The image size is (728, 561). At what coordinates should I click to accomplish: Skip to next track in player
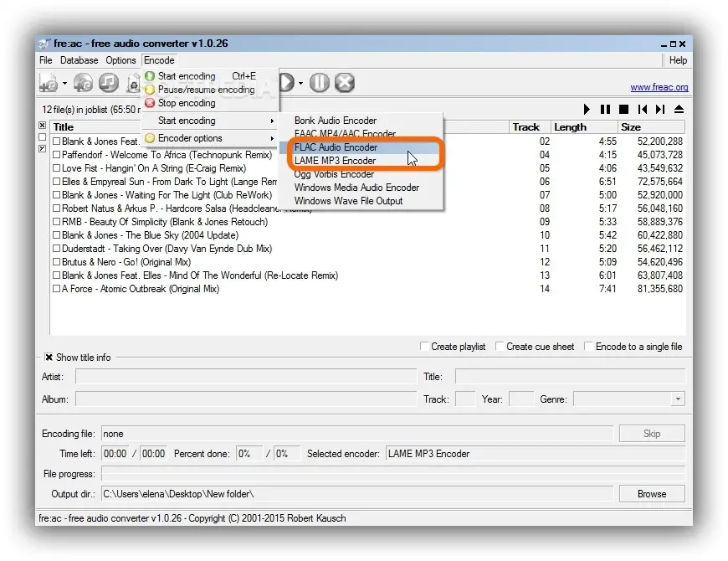click(660, 110)
